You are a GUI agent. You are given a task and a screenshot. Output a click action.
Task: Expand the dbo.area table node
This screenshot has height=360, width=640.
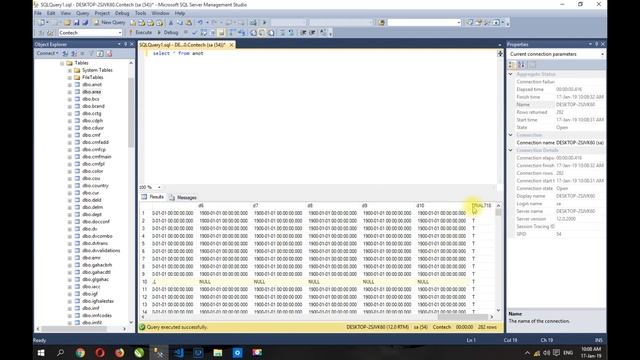coord(70,92)
